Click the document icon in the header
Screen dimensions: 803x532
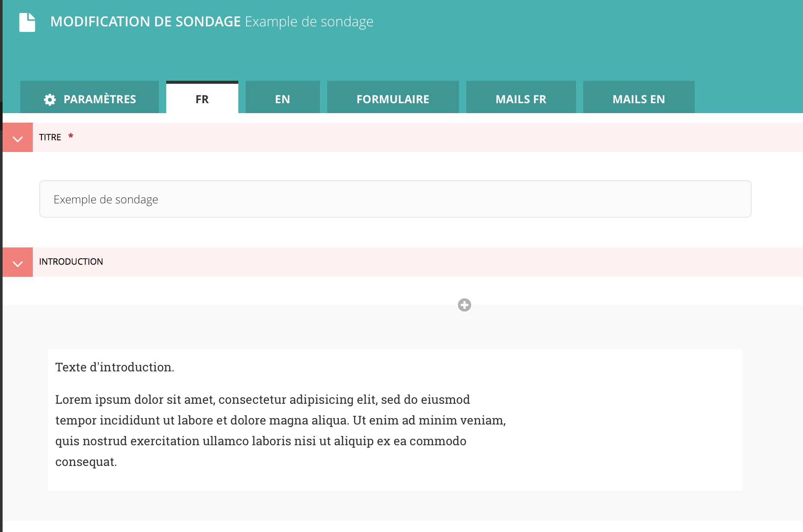(27, 22)
